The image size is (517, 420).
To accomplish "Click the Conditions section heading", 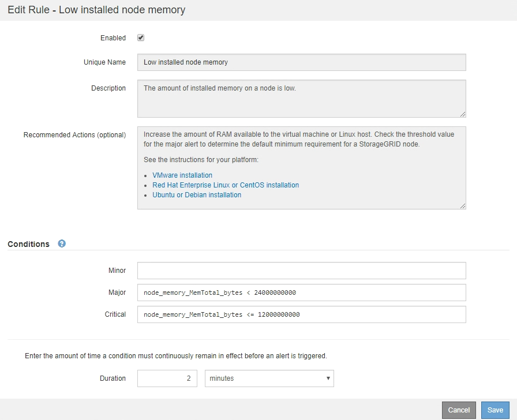I will (x=29, y=244).
